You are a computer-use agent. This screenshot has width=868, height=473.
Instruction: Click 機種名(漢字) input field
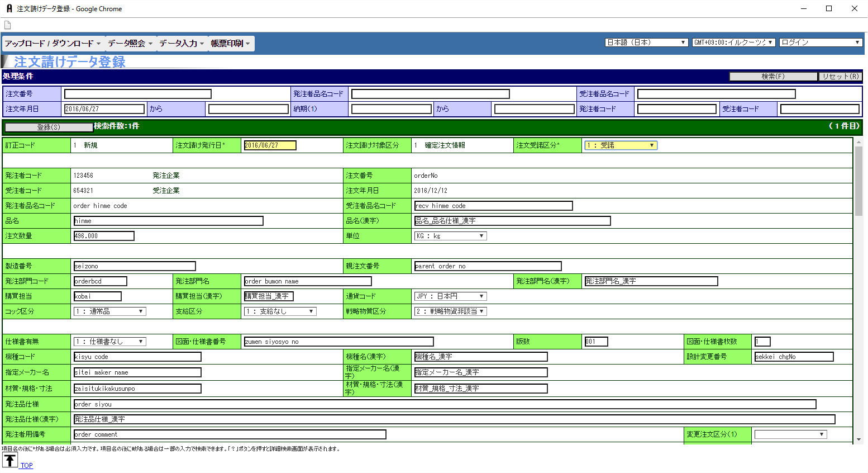(x=481, y=357)
